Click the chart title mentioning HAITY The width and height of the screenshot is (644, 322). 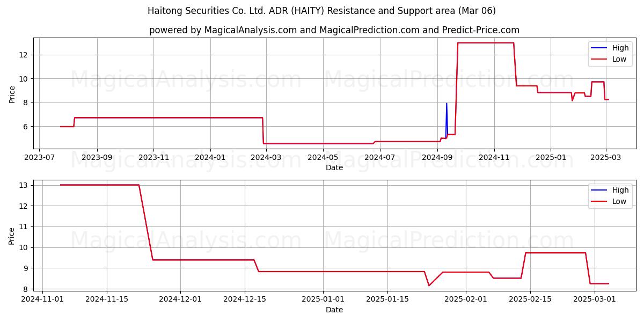click(x=321, y=11)
